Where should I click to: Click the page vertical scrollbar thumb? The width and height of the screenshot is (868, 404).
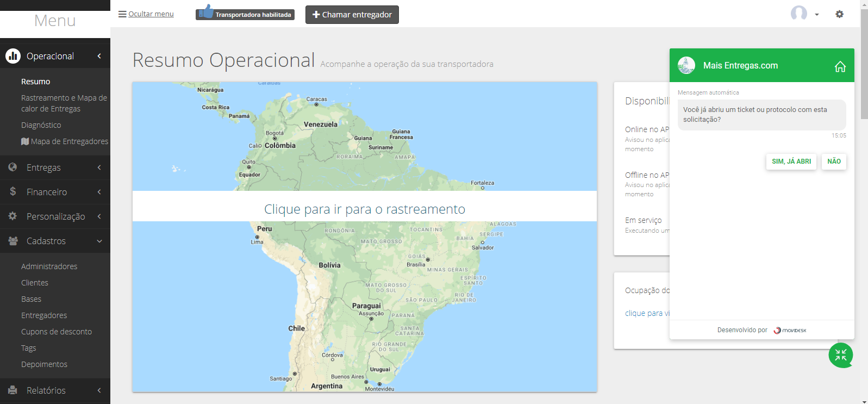(864, 64)
